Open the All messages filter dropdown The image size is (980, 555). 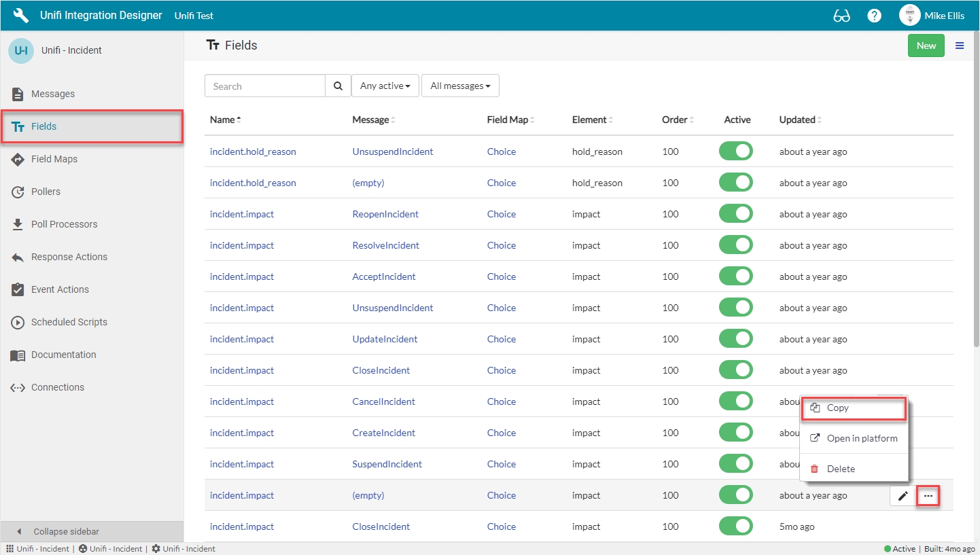460,86
